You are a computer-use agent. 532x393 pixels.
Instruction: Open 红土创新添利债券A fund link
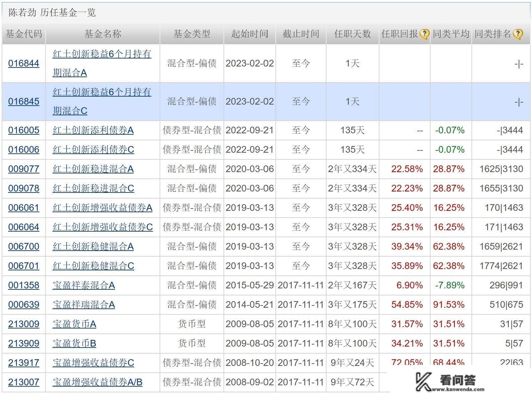coord(93,130)
